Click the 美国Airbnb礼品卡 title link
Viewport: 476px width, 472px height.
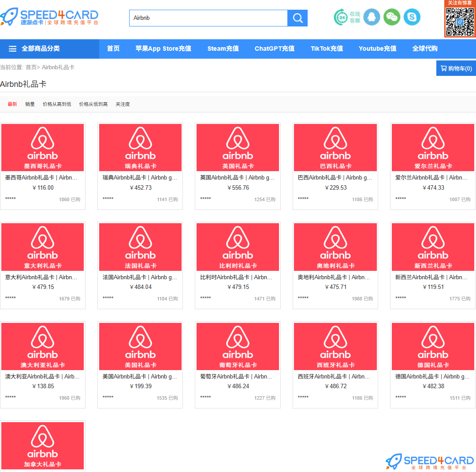[140, 377]
